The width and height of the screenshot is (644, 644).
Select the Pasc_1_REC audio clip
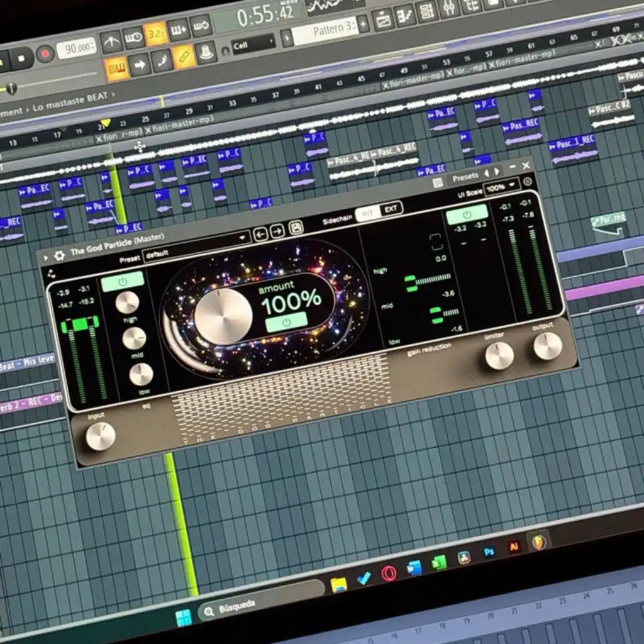click(x=574, y=150)
